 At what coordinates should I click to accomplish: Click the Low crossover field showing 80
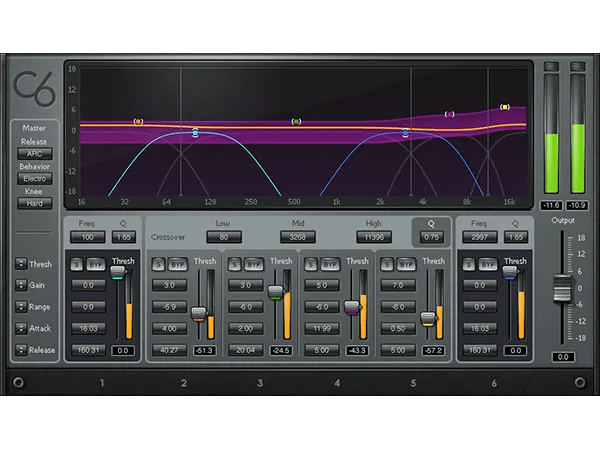pos(224,237)
